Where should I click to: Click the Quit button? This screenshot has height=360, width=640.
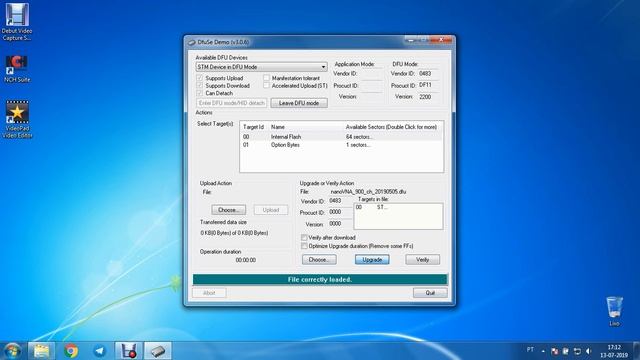pos(430,293)
